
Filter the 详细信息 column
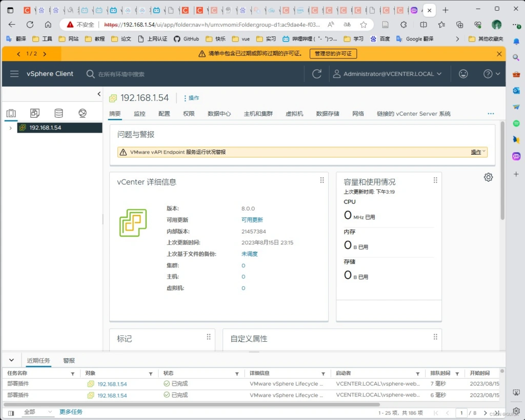pos(323,374)
